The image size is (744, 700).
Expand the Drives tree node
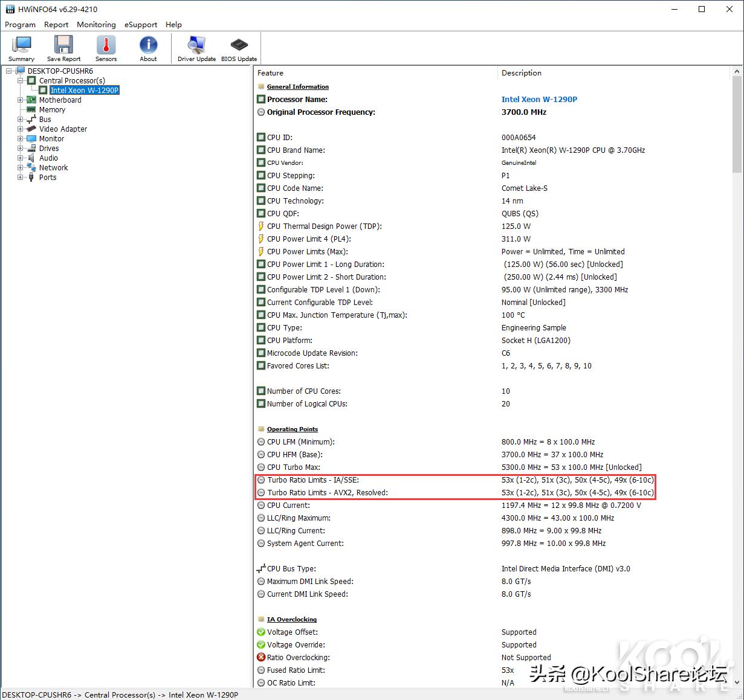click(20, 149)
